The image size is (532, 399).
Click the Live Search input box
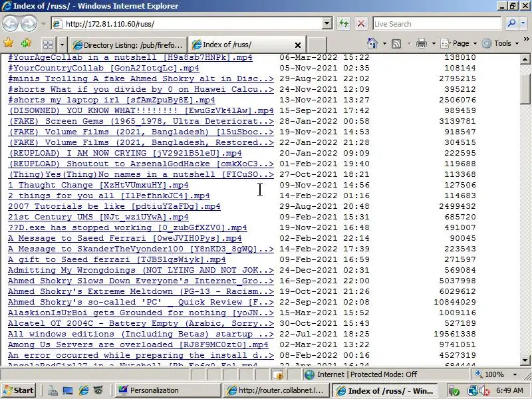436,24
